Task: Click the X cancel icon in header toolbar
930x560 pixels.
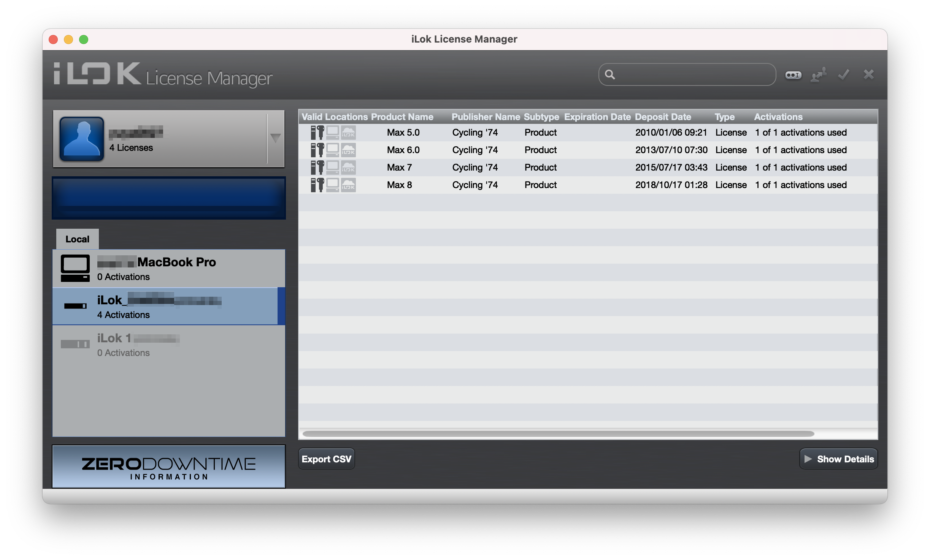Action: [868, 74]
